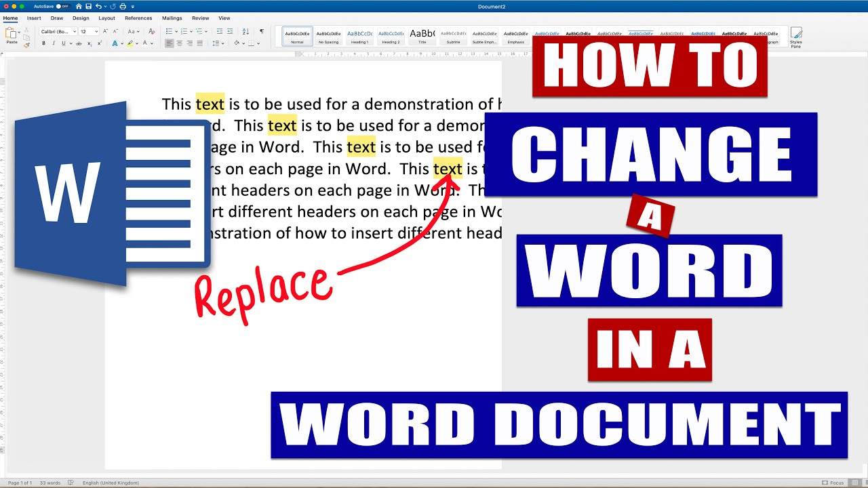Screen dimensions: 868x488
Task: Click Decrease Indent icon
Action: point(220,32)
